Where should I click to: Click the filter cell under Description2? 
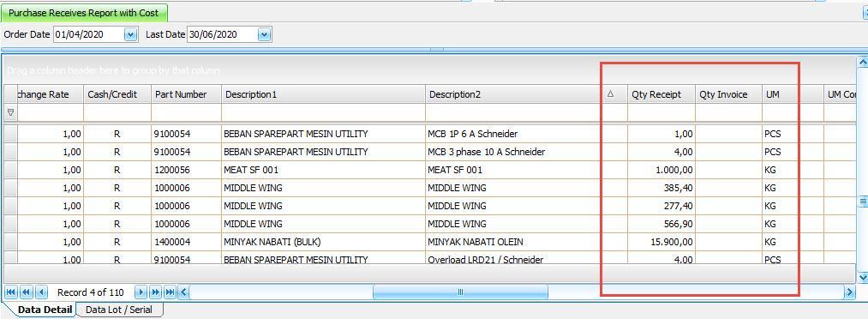(x=514, y=113)
